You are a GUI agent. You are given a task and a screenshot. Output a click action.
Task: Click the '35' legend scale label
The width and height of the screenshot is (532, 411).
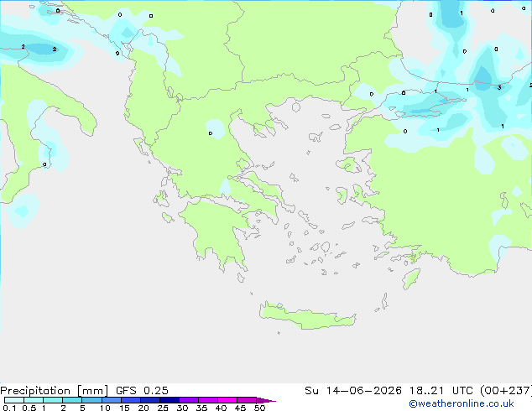[x=201, y=408]
